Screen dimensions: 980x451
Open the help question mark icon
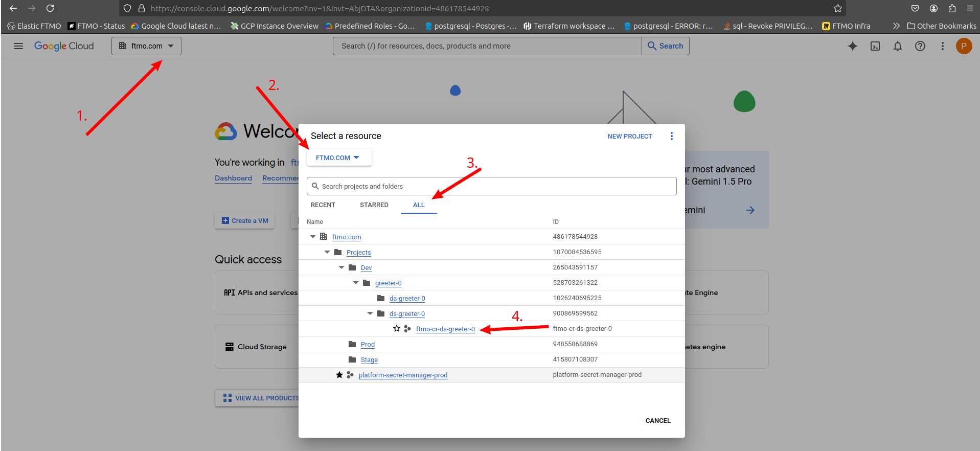click(920, 46)
